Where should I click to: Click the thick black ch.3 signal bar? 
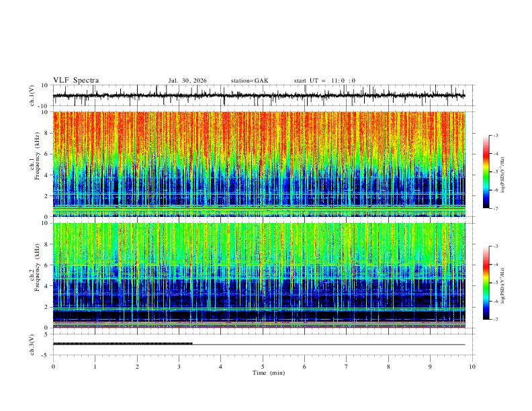pos(123,344)
